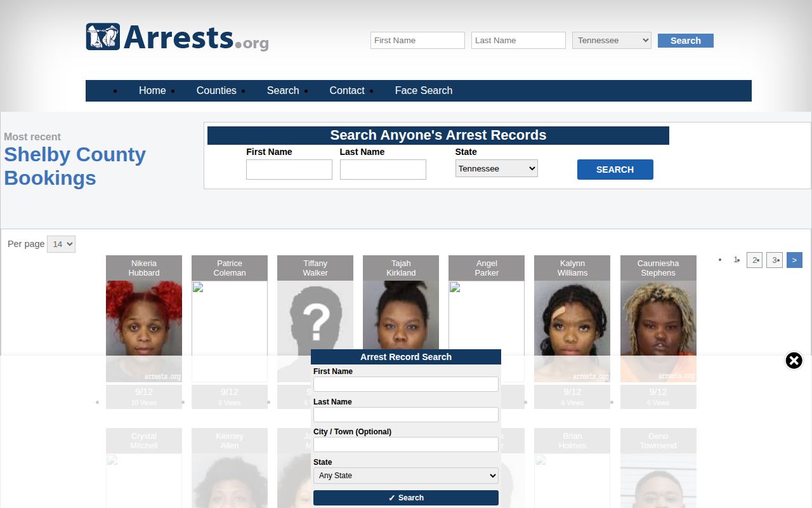
Task: Open the Contact page
Action: 347,91
